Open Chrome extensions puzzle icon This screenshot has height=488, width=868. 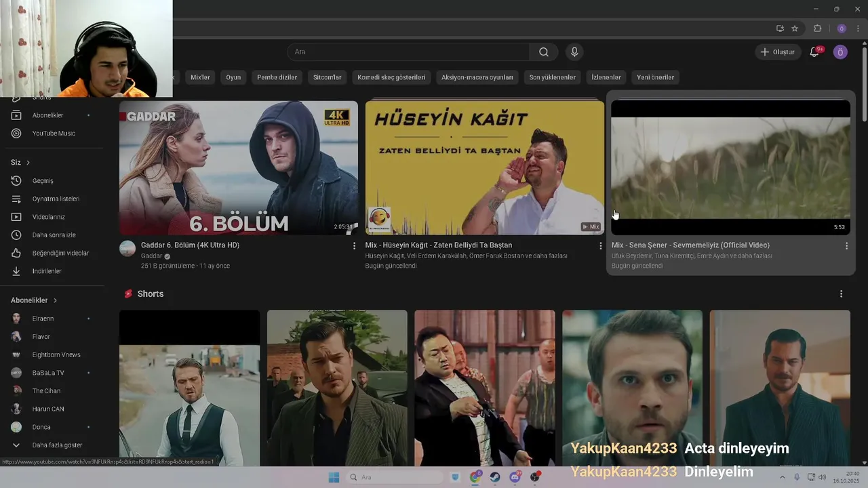point(817,28)
